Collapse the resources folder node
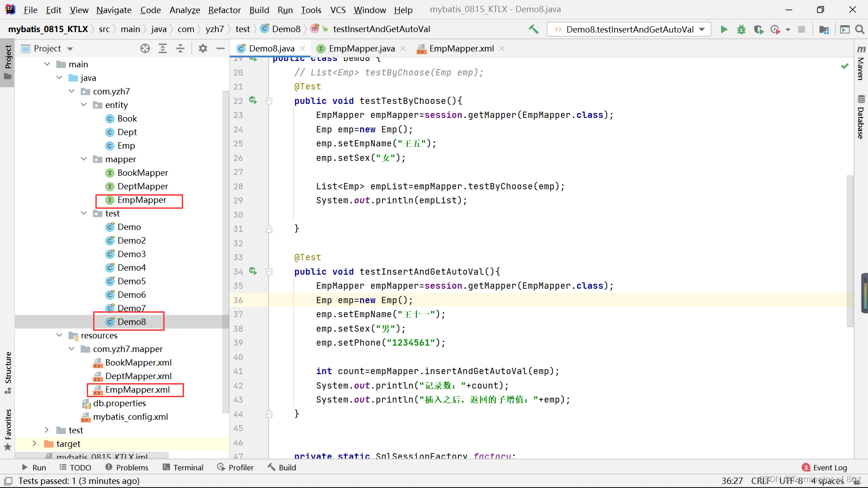The width and height of the screenshot is (868, 488). click(59, 335)
